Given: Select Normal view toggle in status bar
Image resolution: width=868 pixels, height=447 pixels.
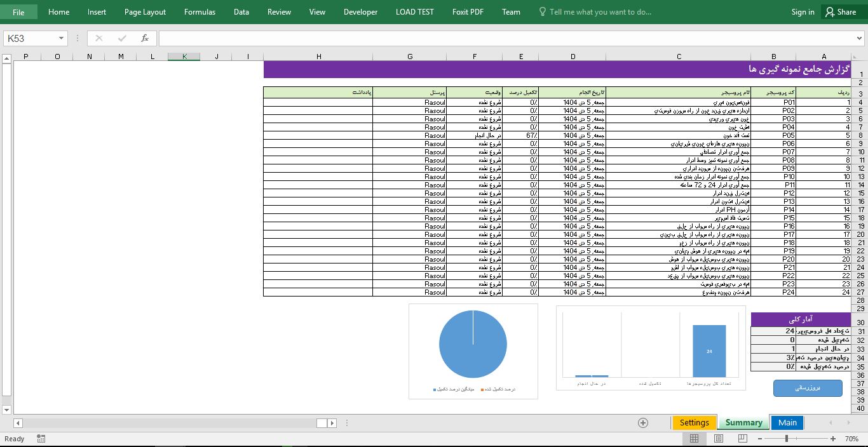Looking at the screenshot, I should point(694,439).
